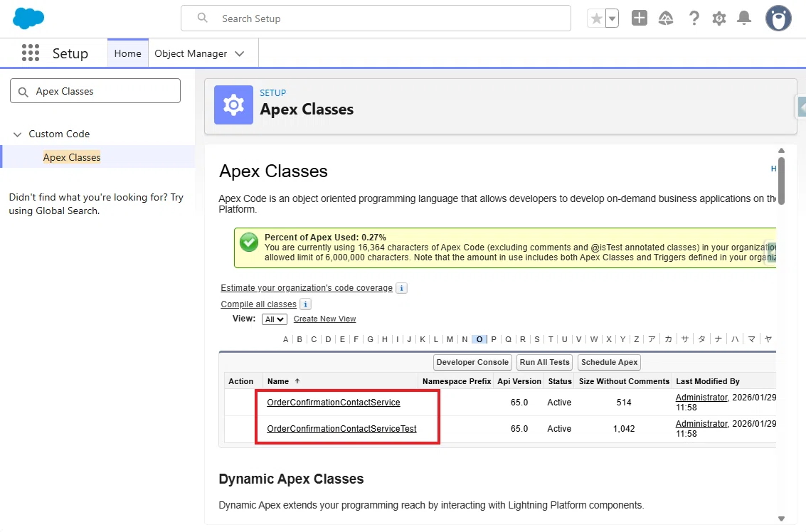Click Run All Tests button
Screen dimensions: 806x532
tap(544, 363)
